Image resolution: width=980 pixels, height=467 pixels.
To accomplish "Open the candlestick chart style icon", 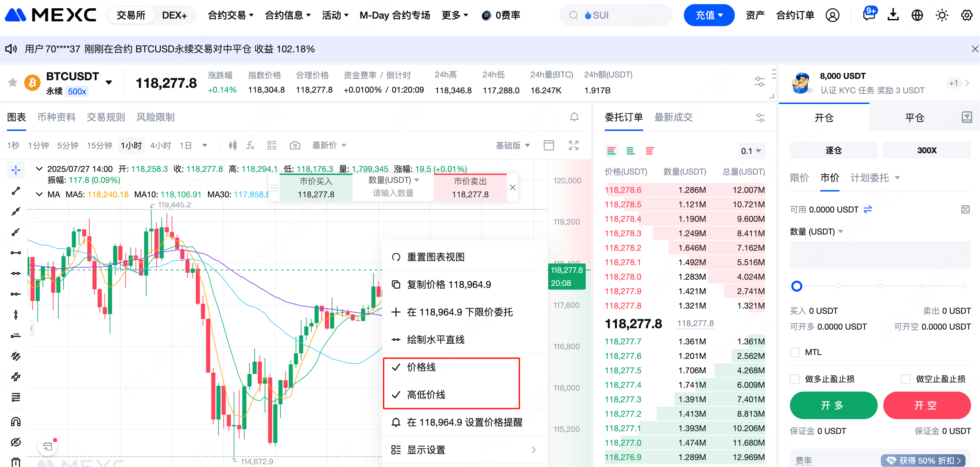I will pos(232,145).
